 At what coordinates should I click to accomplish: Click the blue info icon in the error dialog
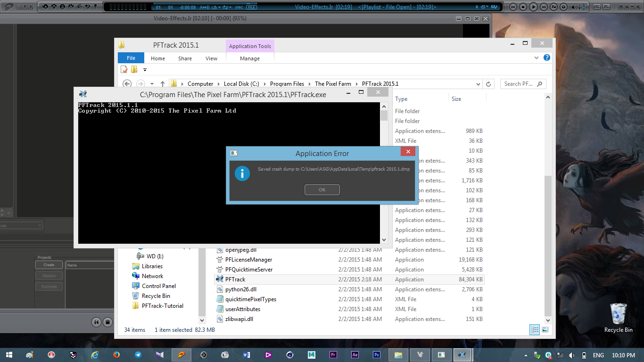[x=242, y=173]
